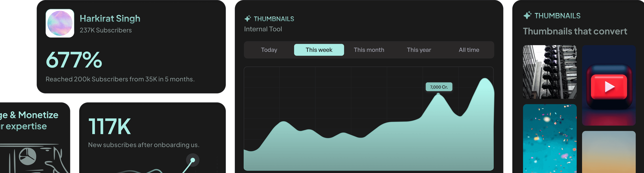Click the 677% growth figure

(74, 60)
